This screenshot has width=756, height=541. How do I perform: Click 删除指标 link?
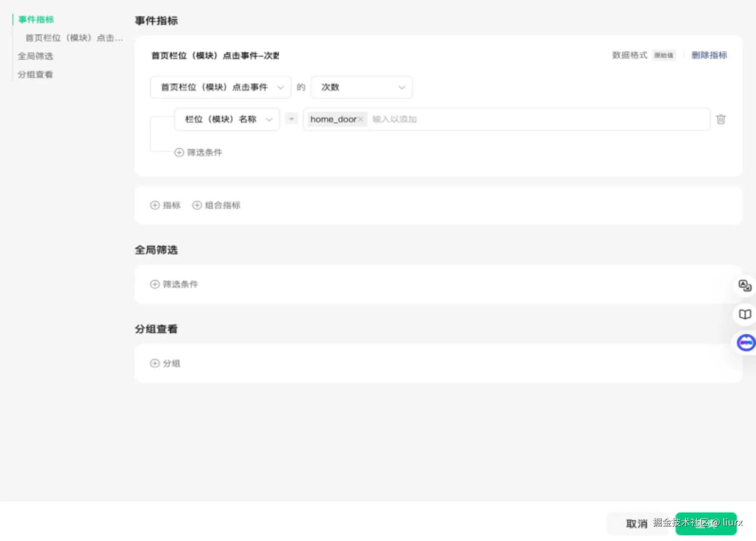click(709, 55)
